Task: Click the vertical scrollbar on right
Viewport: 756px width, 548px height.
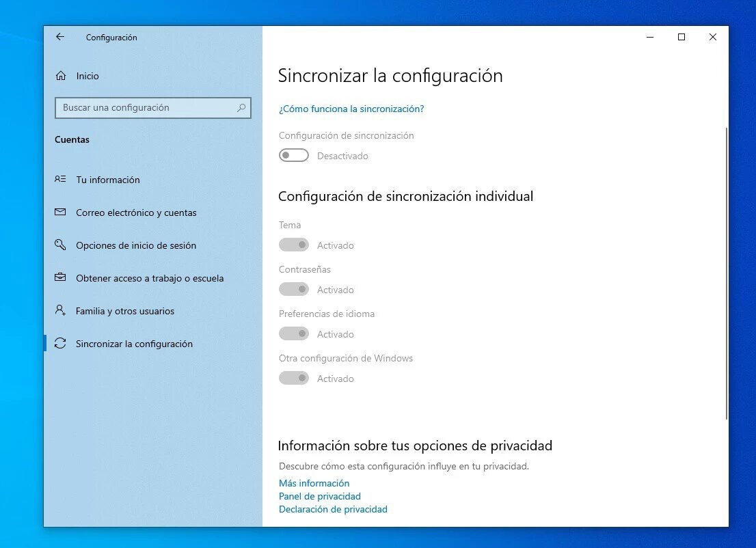Action: click(x=726, y=273)
